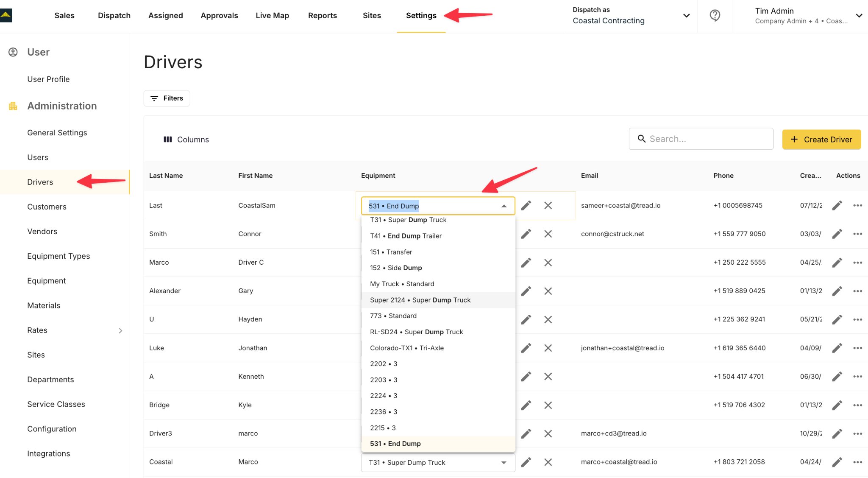This screenshot has height=478, width=868.
Task: Open the Tim Admin account menu
Action: coord(859,16)
